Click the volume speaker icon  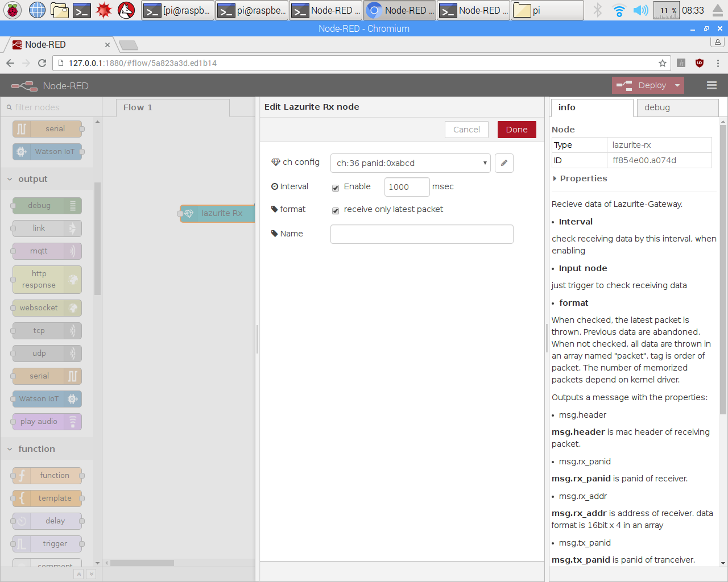(x=640, y=10)
